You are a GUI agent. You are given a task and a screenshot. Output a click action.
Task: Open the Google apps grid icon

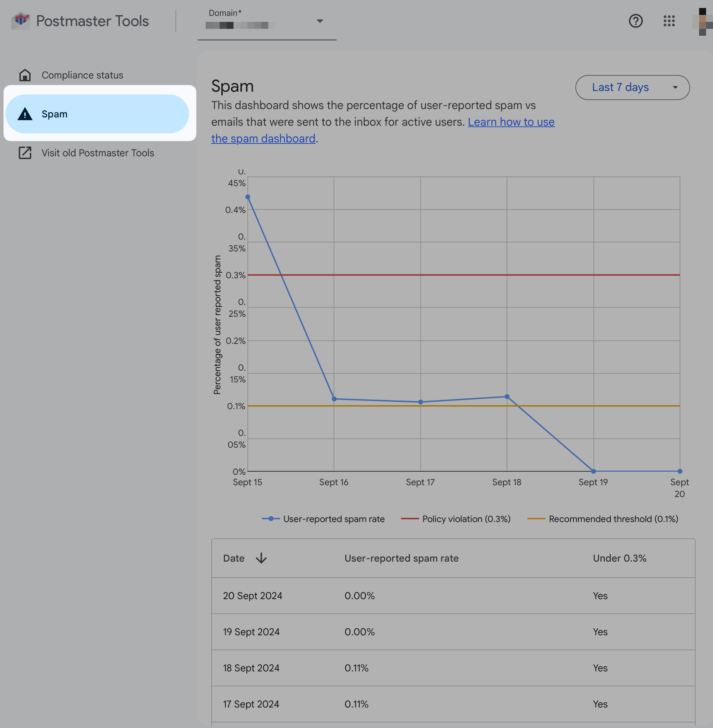pyautogui.click(x=669, y=21)
